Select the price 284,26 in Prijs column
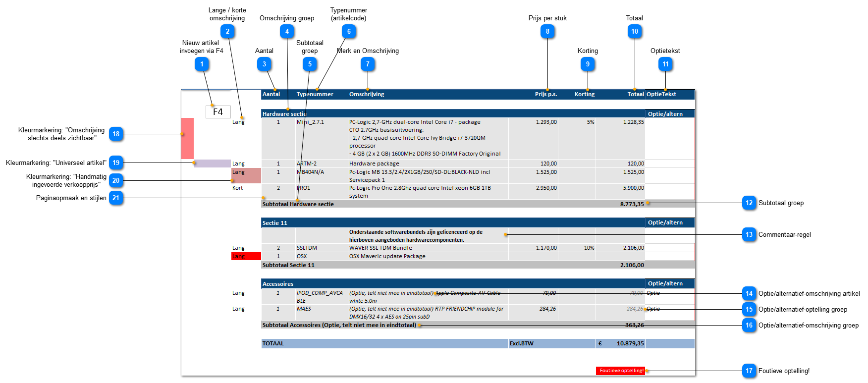The height and width of the screenshot is (383, 868). pyautogui.click(x=547, y=309)
